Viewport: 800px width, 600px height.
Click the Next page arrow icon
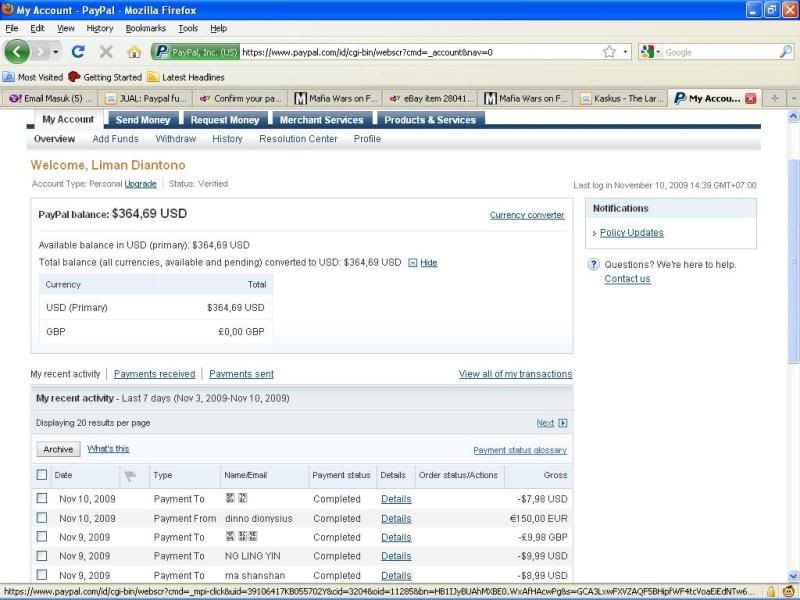click(563, 423)
